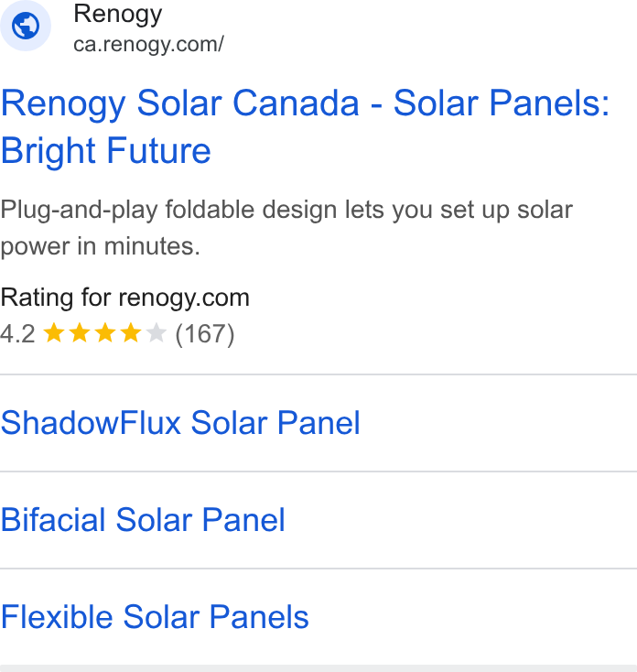Click the fourth gold rating star
Image resolution: width=637 pixels, height=672 pixels.
tap(131, 333)
